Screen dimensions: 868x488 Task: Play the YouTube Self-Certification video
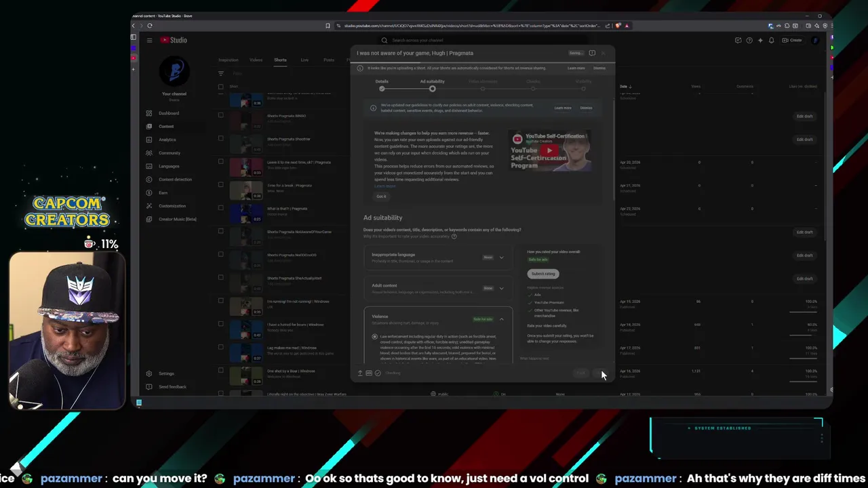pos(550,150)
